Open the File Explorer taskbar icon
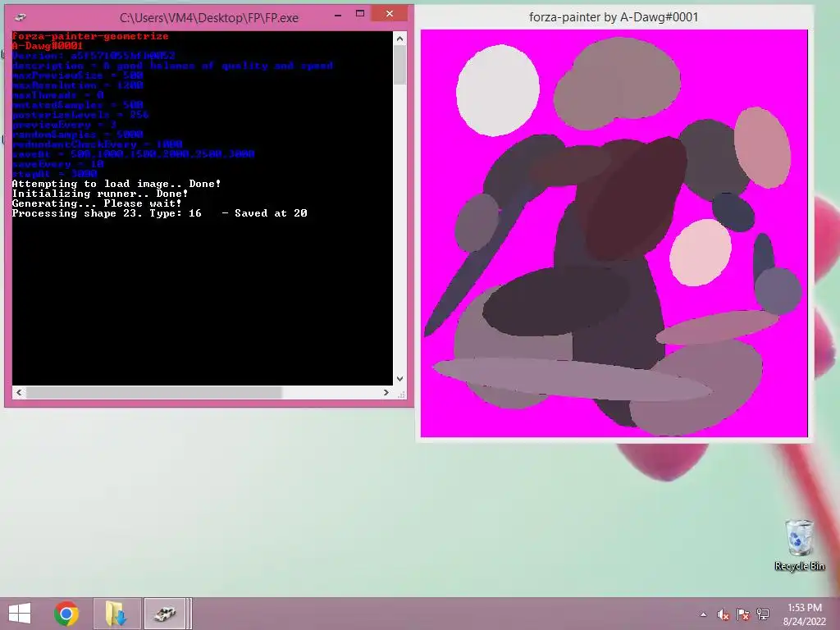This screenshot has height=630, width=840. [116, 614]
